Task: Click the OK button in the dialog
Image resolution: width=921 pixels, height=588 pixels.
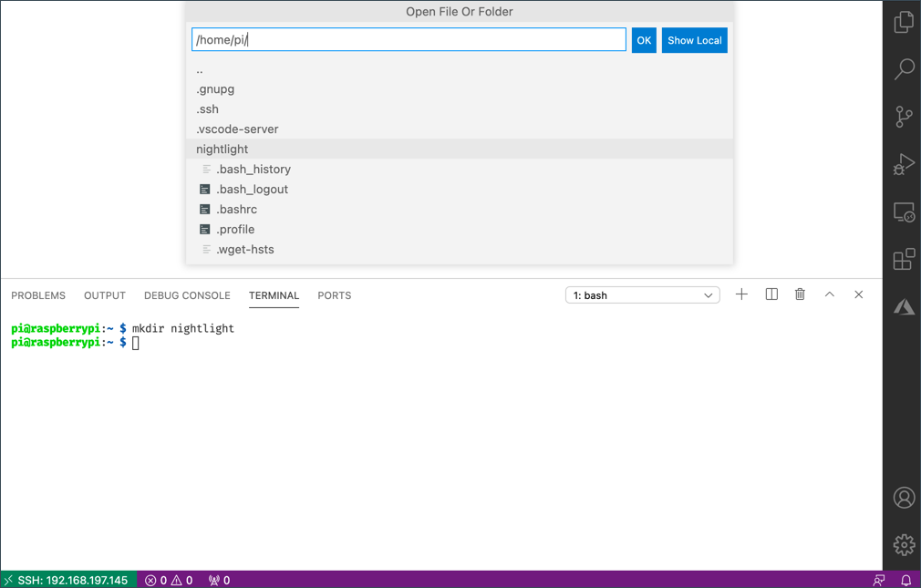Action: tap(644, 39)
